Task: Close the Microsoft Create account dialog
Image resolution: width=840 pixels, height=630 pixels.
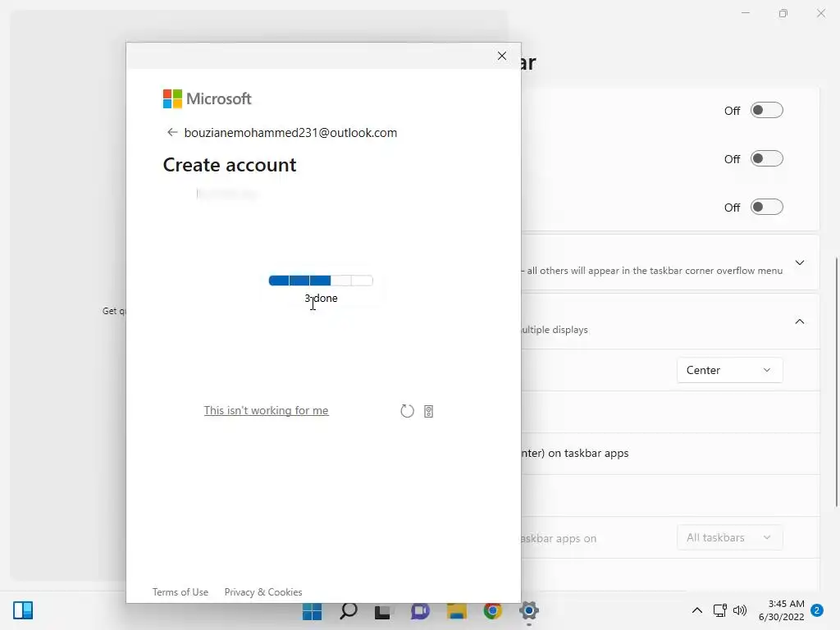Action: (x=502, y=56)
